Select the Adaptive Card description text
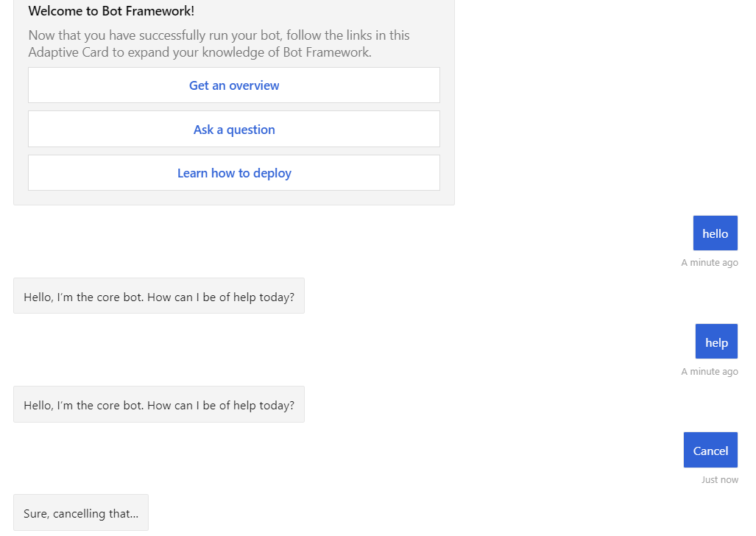756x536 pixels. [x=219, y=43]
